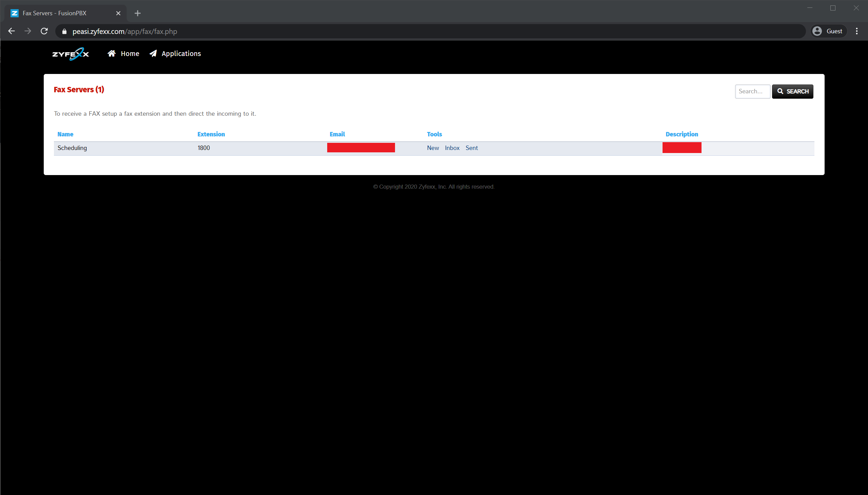Image resolution: width=868 pixels, height=495 pixels.
Task: Sort the table by Name column
Action: [65, 134]
